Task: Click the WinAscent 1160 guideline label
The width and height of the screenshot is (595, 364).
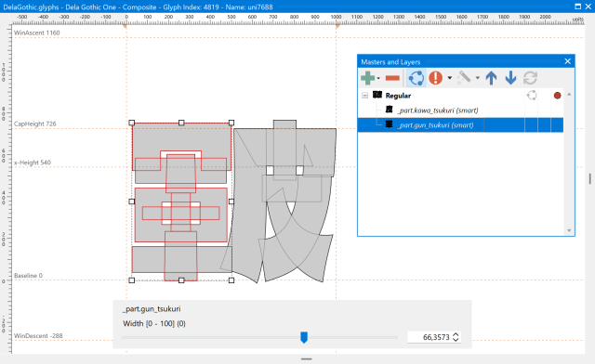Action: point(37,33)
